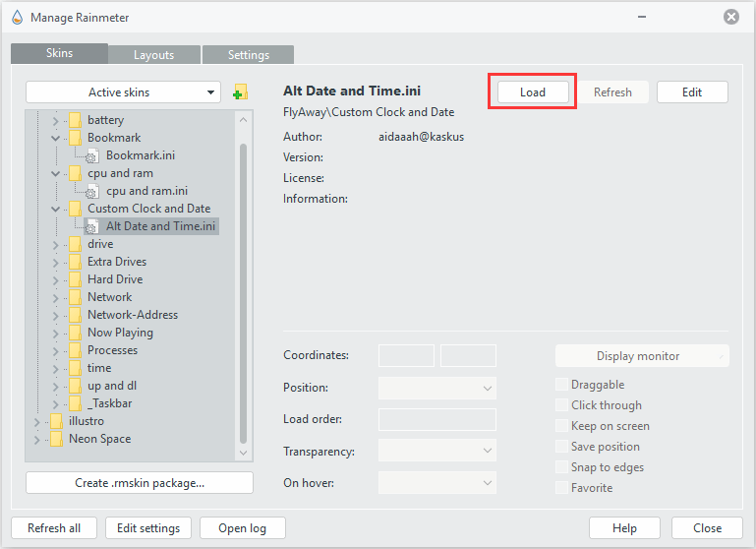The height and width of the screenshot is (549, 756).
Task: Select the Hard Drive folder icon
Action: click(75, 279)
